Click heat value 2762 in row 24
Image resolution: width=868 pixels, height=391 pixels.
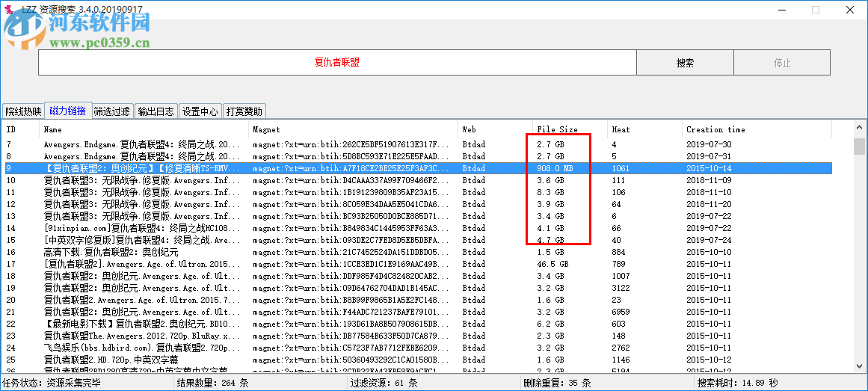pyautogui.click(x=621, y=348)
